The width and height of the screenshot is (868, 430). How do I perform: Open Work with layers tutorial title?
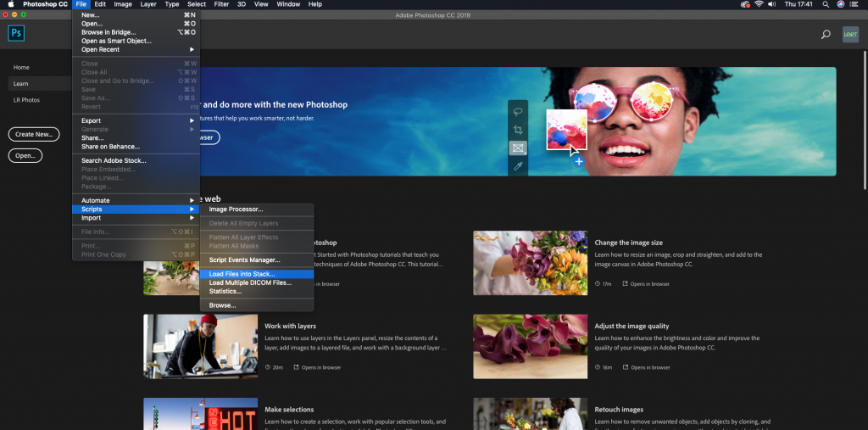click(290, 327)
